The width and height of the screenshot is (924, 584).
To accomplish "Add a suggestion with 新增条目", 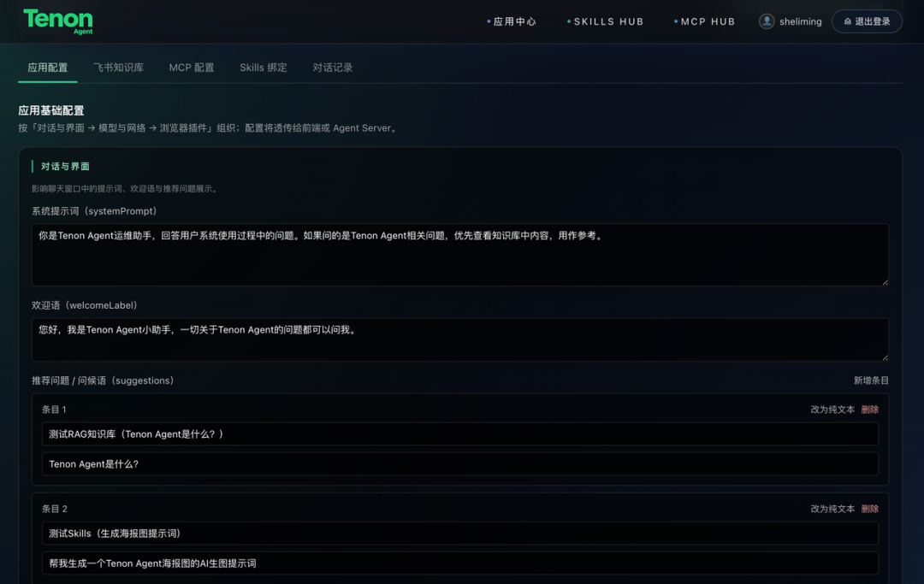I will click(x=871, y=380).
